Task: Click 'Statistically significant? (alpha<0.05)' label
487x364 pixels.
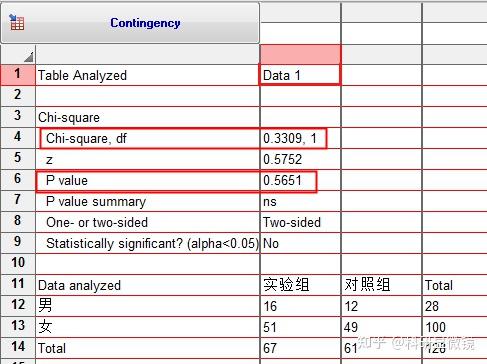Action: click(x=152, y=244)
